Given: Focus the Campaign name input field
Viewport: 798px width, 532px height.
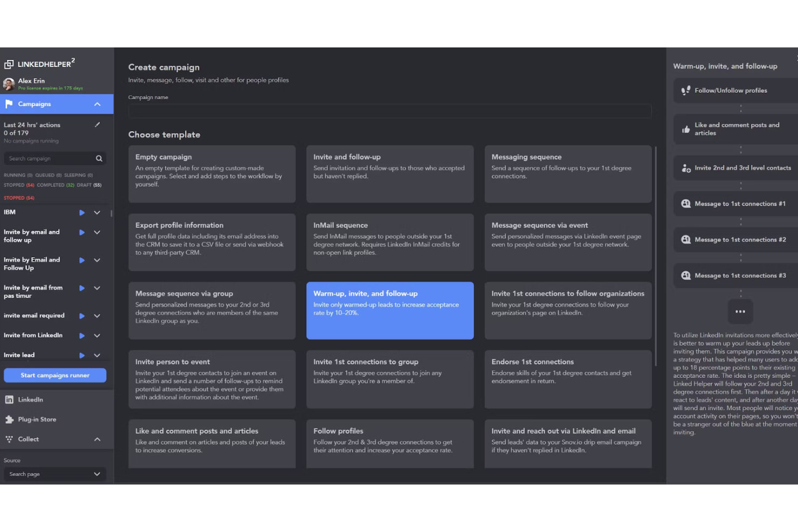Looking at the screenshot, I should point(390,111).
